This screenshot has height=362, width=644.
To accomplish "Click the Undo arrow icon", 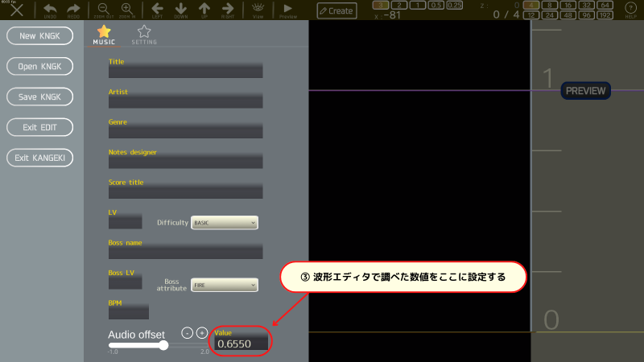I will [50, 9].
